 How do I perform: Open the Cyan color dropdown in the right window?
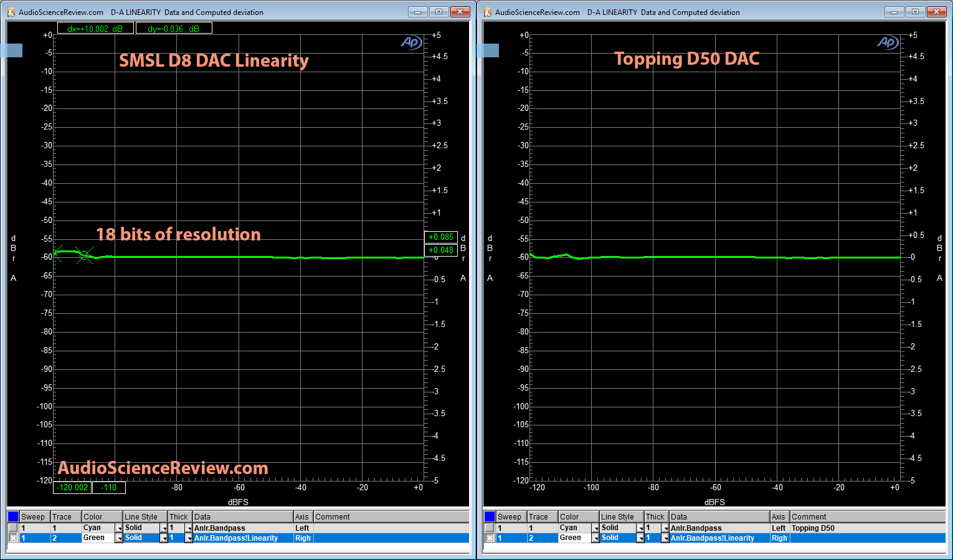point(595,528)
